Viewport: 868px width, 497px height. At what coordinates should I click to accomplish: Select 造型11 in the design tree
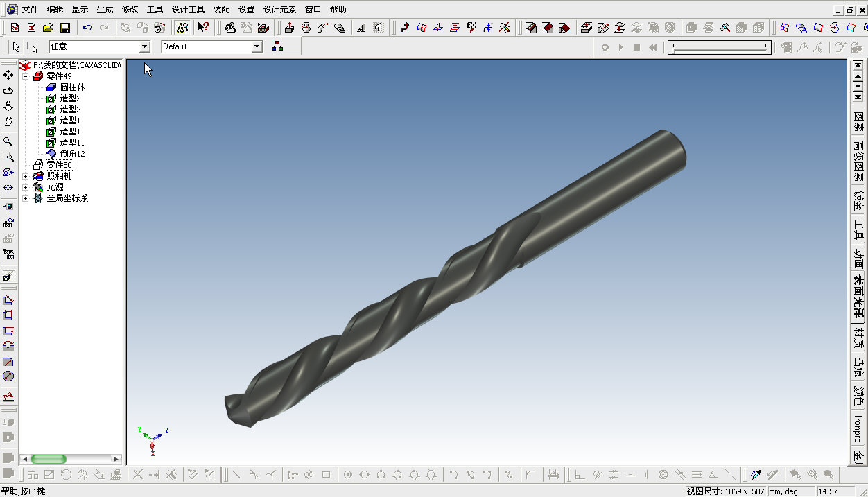coord(72,143)
